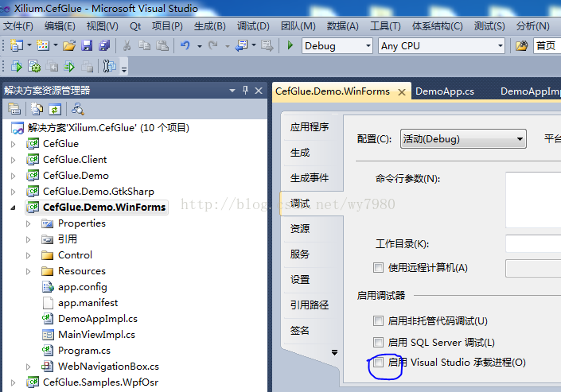Click the View Class Diagram icon
Viewport: 561px width, 392px height.
pos(78,109)
